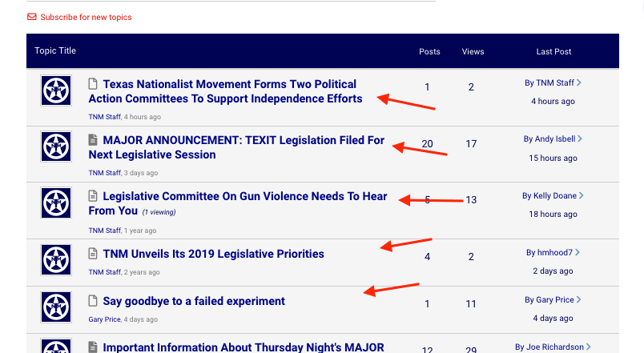Click the Posts column header
Viewport: 644px width, 353px height.
[x=429, y=52]
